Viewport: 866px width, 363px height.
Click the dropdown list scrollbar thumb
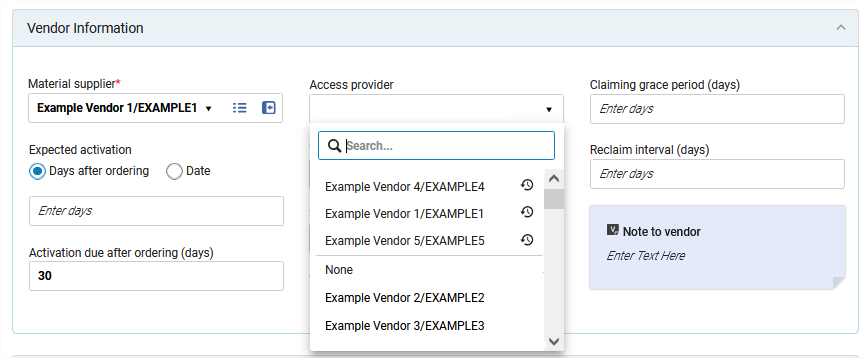pyautogui.click(x=554, y=199)
